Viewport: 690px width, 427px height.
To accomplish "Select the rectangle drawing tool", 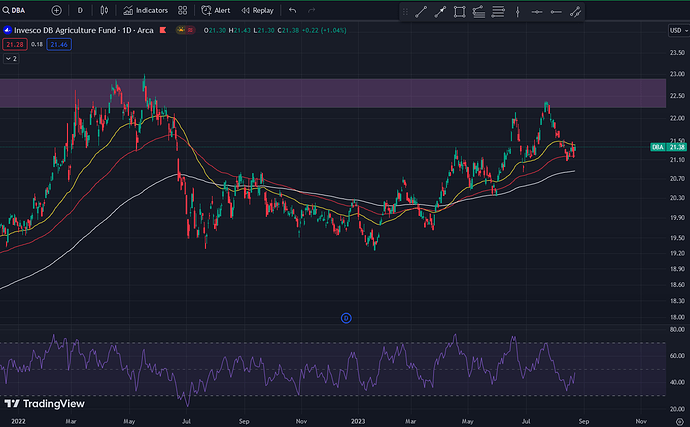I will click(459, 12).
